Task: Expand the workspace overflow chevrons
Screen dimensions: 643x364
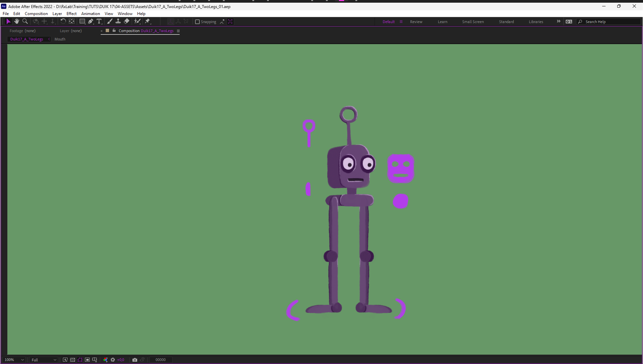Action: [x=558, y=21]
